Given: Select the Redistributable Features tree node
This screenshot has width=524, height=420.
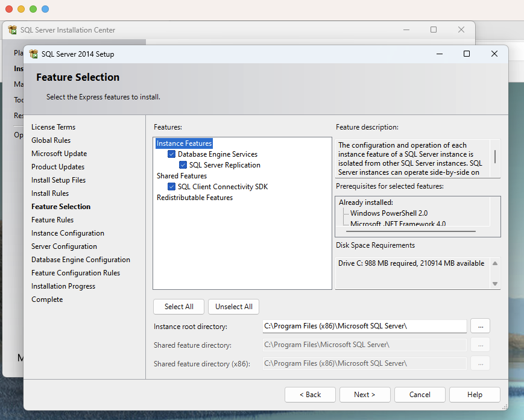Looking at the screenshot, I should 195,197.
